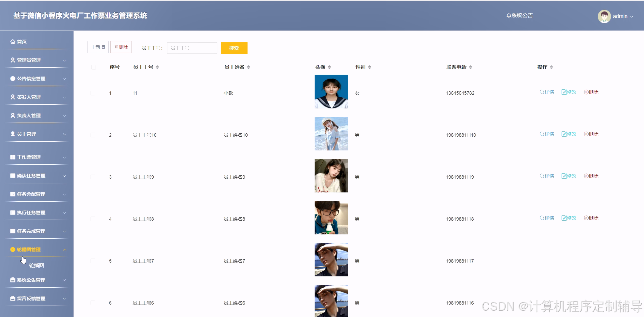Click the 任务分配管理 icon
Image resolution: width=644 pixels, height=317 pixels.
pyautogui.click(x=13, y=194)
